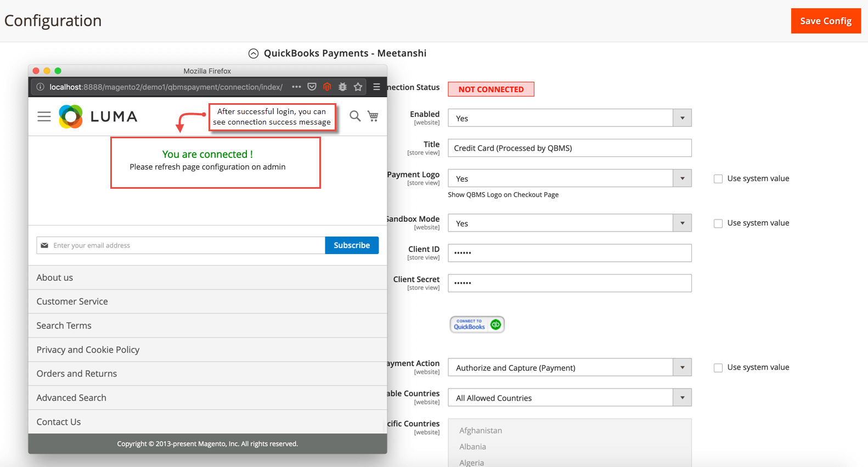Click the Magento extension icon in address bar
Screen dimensions: 868x467
327,87
